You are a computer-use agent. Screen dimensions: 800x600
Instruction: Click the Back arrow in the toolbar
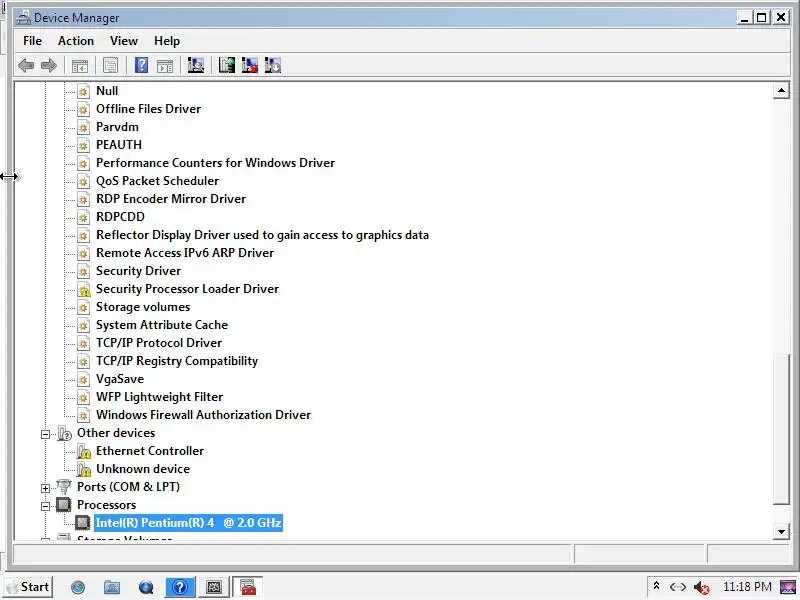26,65
